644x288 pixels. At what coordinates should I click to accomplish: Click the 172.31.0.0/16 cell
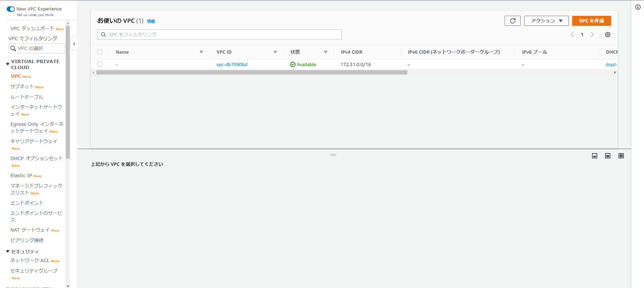[356, 64]
